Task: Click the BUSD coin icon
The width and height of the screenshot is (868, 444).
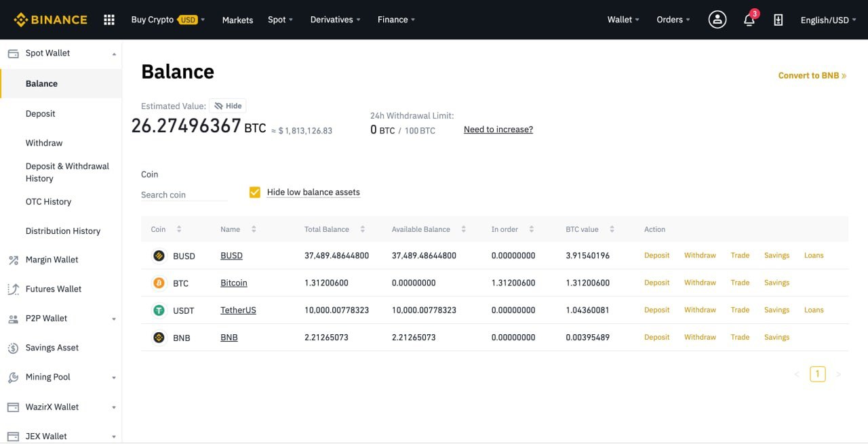Action: [159, 256]
